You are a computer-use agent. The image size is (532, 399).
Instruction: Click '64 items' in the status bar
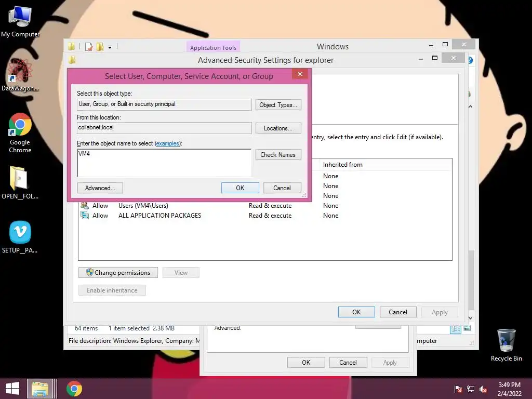click(x=86, y=328)
